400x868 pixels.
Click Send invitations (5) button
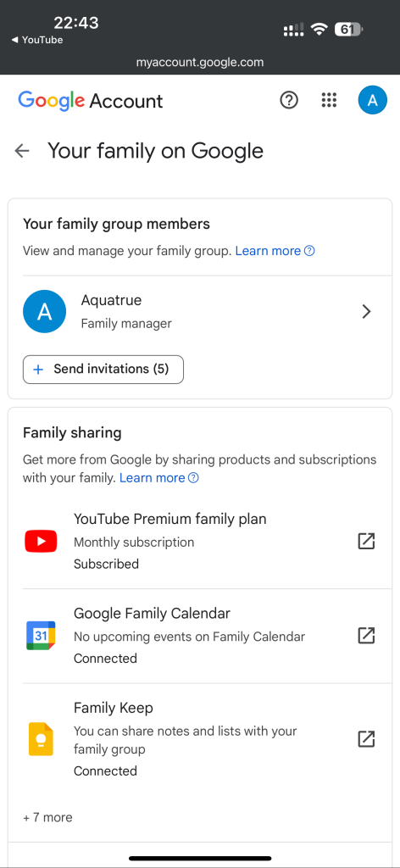click(x=103, y=370)
